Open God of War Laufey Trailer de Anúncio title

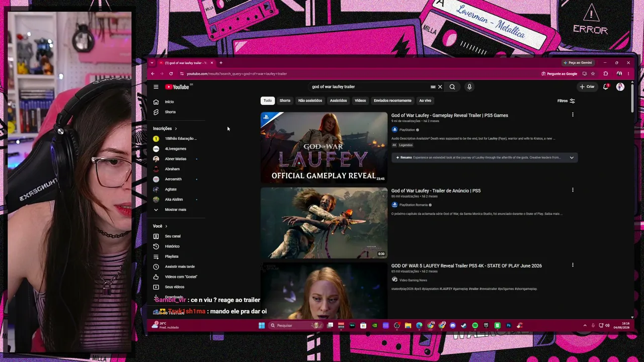[x=436, y=191]
